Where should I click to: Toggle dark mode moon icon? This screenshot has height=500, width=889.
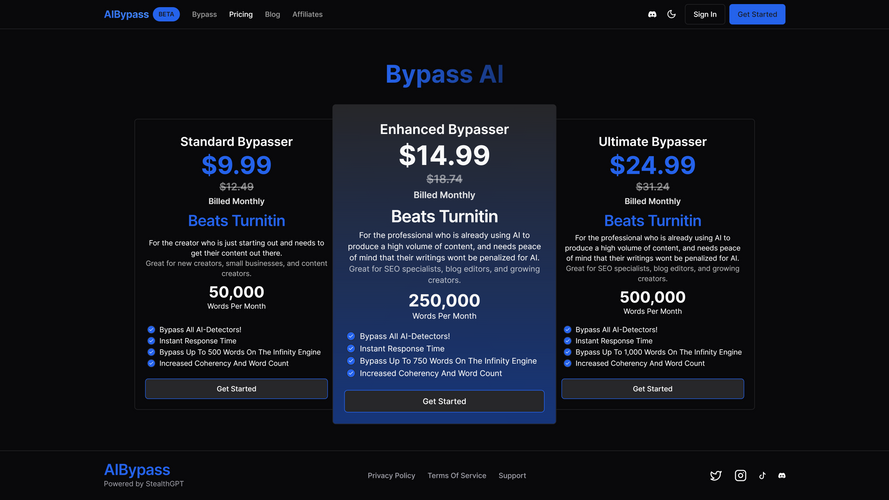click(x=671, y=14)
